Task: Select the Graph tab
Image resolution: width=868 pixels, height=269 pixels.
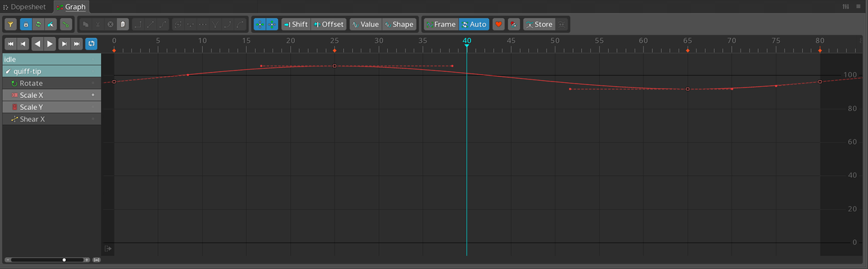Action: pos(71,6)
